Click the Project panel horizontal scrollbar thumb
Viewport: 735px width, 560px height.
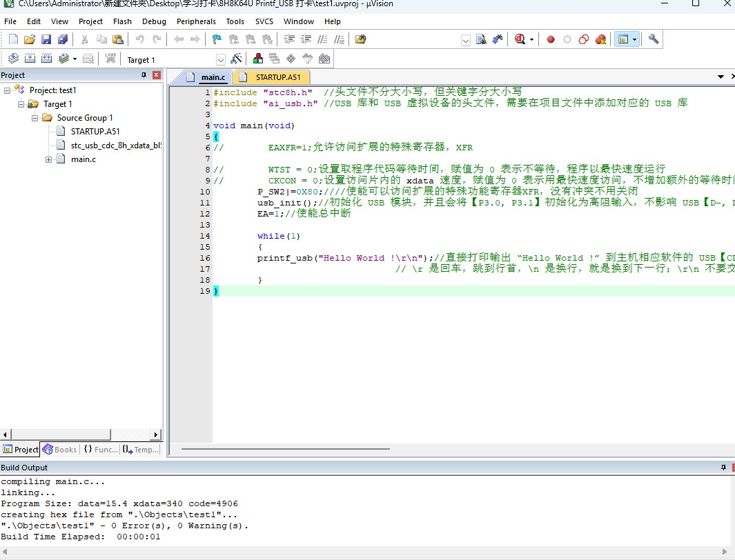61,434
